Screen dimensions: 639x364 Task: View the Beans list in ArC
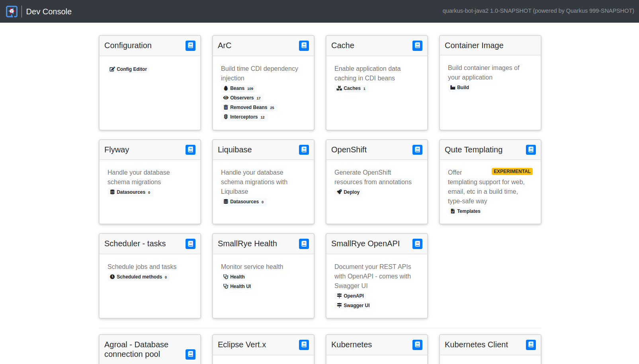(x=238, y=88)
